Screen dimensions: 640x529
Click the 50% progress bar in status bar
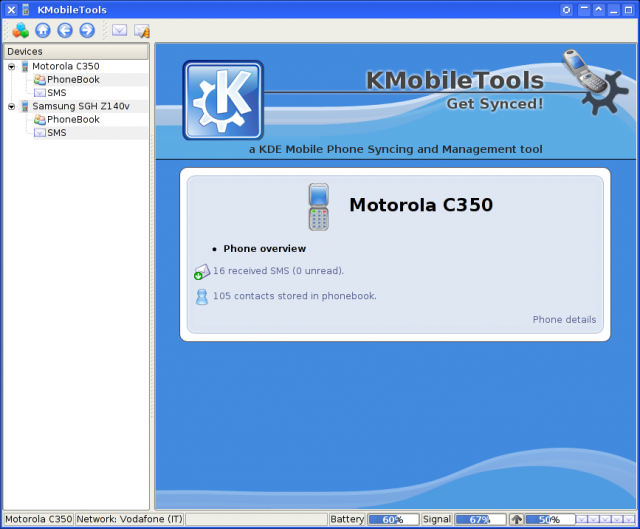[550, 519]
